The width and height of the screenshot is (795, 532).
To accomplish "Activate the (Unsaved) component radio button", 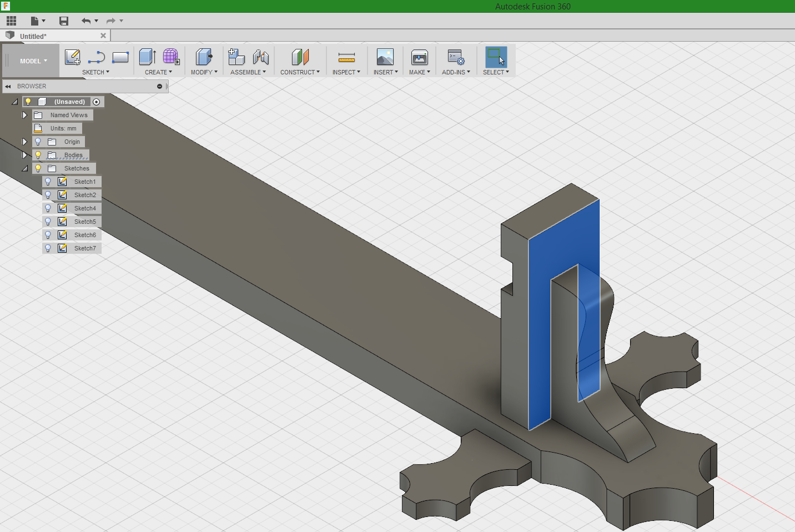I will click(97, 102).
